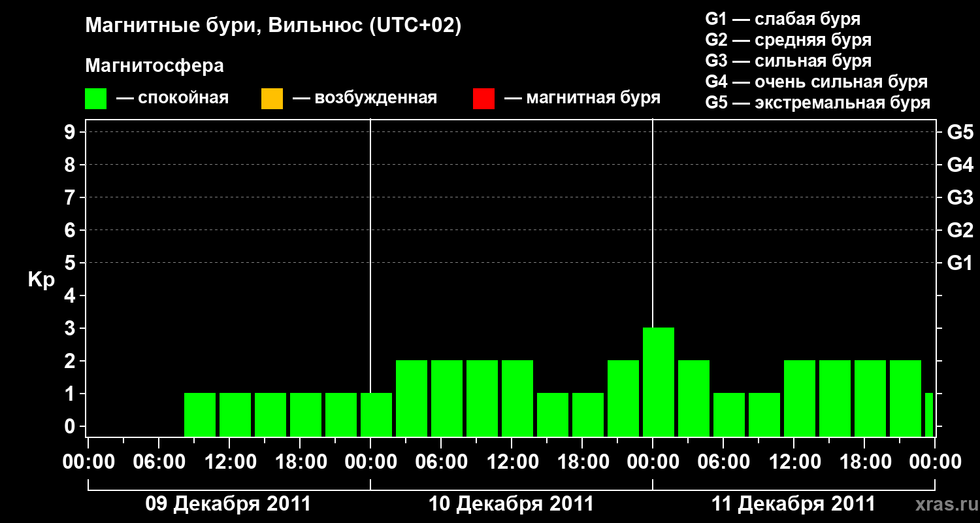
Task: Click the '06:00' time label above 11 Декабря
Action: 723,462
